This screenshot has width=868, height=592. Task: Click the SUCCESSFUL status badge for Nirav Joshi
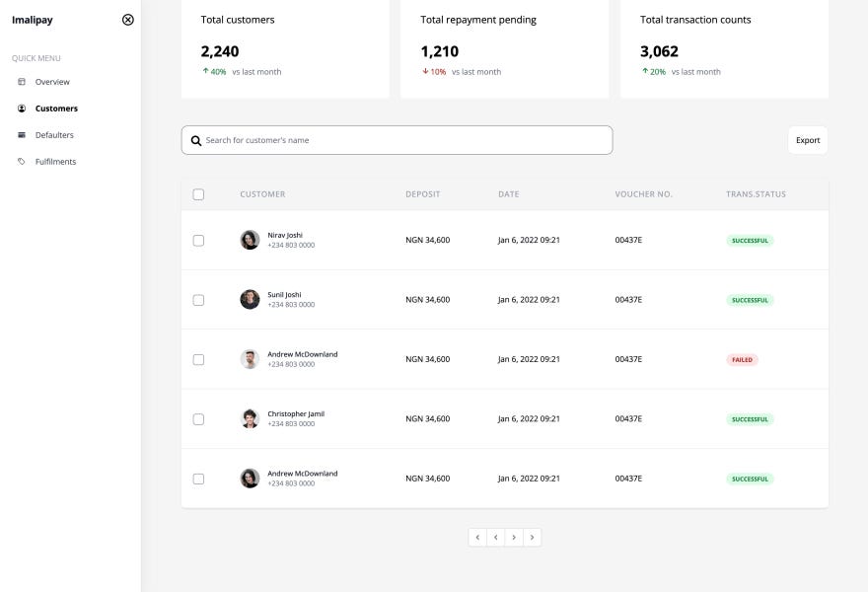750,240
